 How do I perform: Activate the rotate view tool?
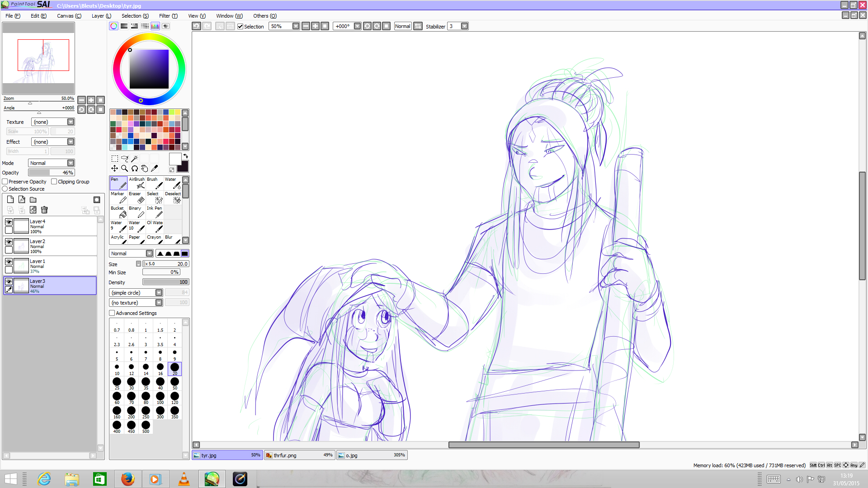134,169
